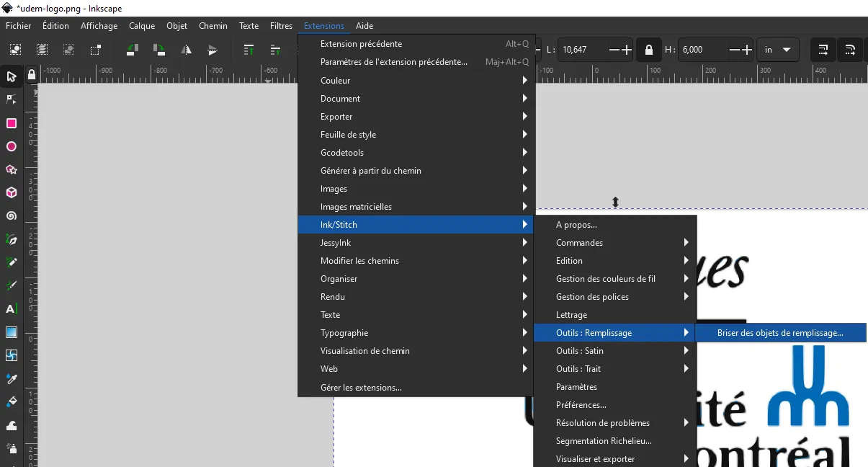
Task: Raise selection one step
Action: [275, 50]
